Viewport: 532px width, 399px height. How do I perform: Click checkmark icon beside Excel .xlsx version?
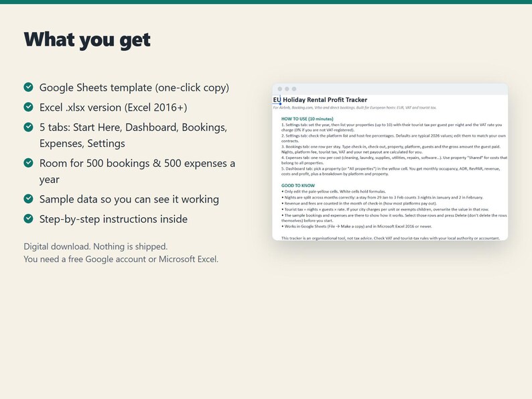pos(29,107)
